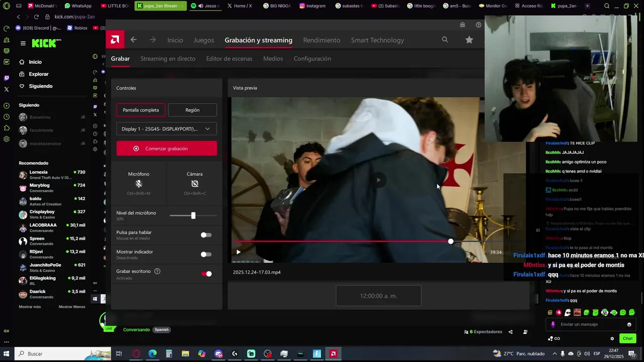Open Task View on taskbar
644x362 pixels.
coord(119,354)
